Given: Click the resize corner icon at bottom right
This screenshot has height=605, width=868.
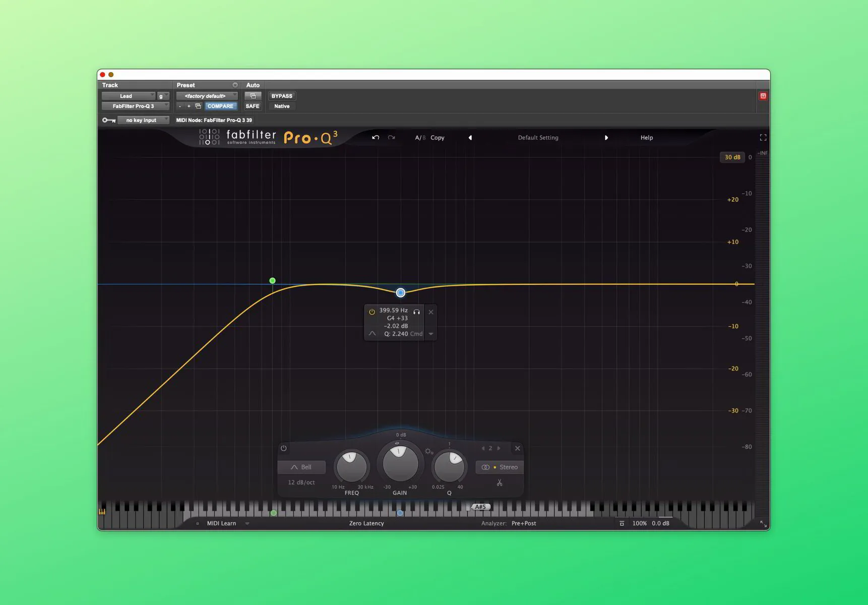Looking at the screenshot, I should [763, 524].
